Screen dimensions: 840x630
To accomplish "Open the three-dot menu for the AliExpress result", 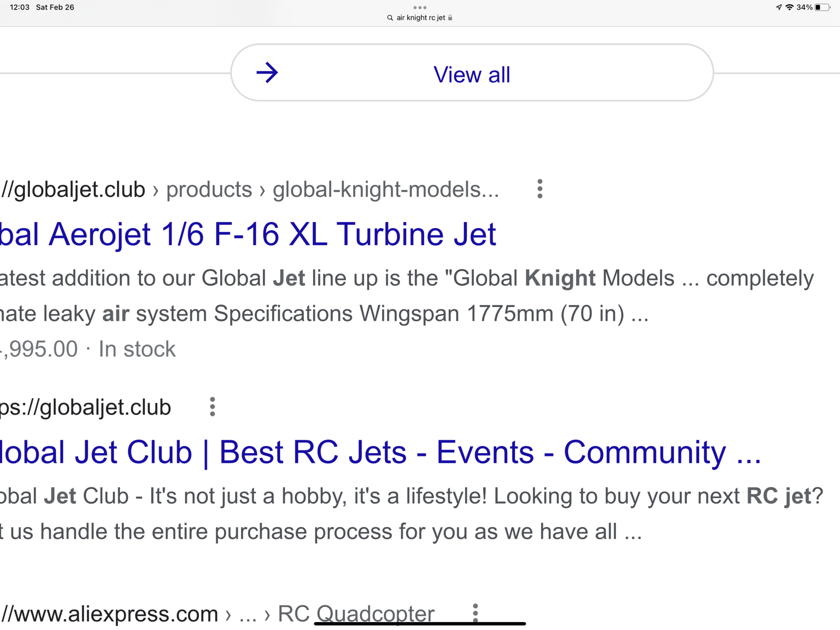I will 475,613.
